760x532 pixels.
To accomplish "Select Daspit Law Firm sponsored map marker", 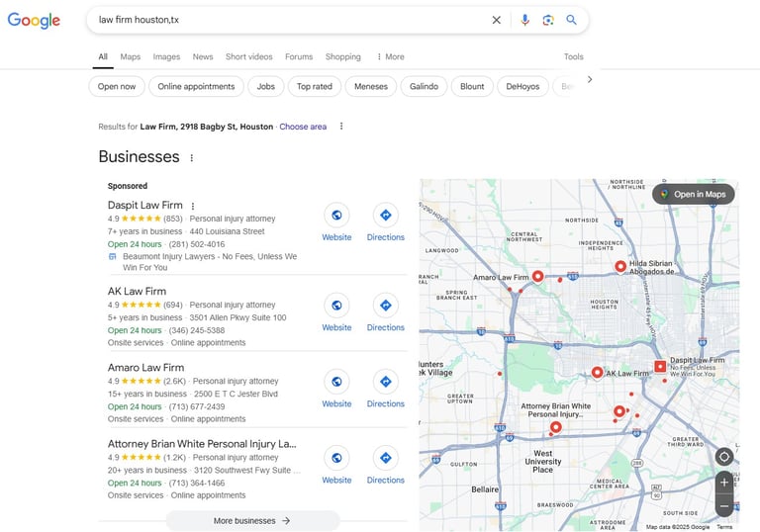I will pos(660,366).
